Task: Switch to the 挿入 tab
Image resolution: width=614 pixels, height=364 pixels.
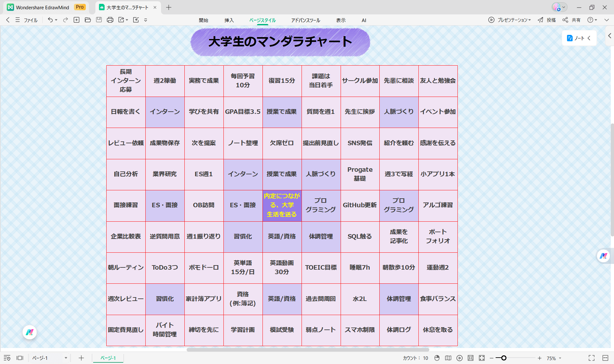Action: pyautogui.click(x=229, y=20)
